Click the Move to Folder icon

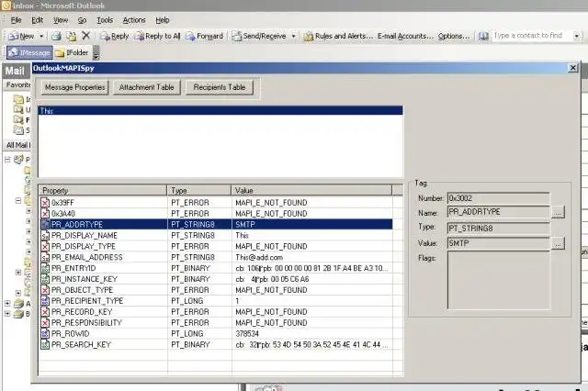[72, 36]
